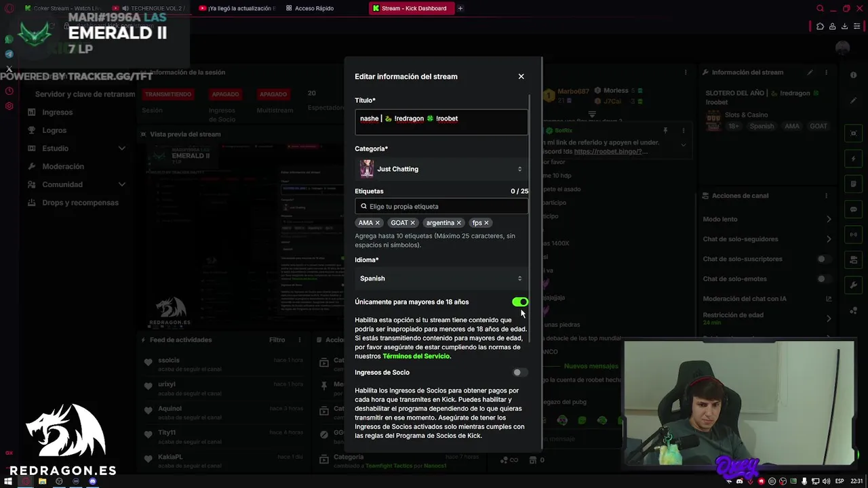Click the stream preview icon in right rail
Screen dimensions: 868x488
pyautogui.click(x=854, y=133)
